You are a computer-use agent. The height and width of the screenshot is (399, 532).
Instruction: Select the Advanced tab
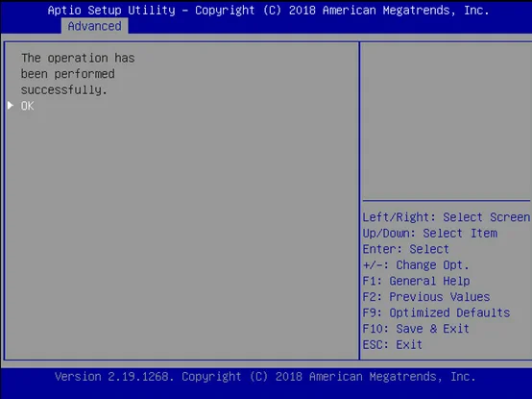pyautogui.click(x=94, y=26)
